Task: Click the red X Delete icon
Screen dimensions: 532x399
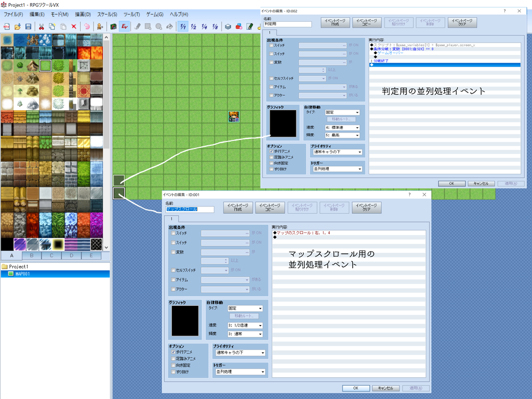Action: point(74,27)
